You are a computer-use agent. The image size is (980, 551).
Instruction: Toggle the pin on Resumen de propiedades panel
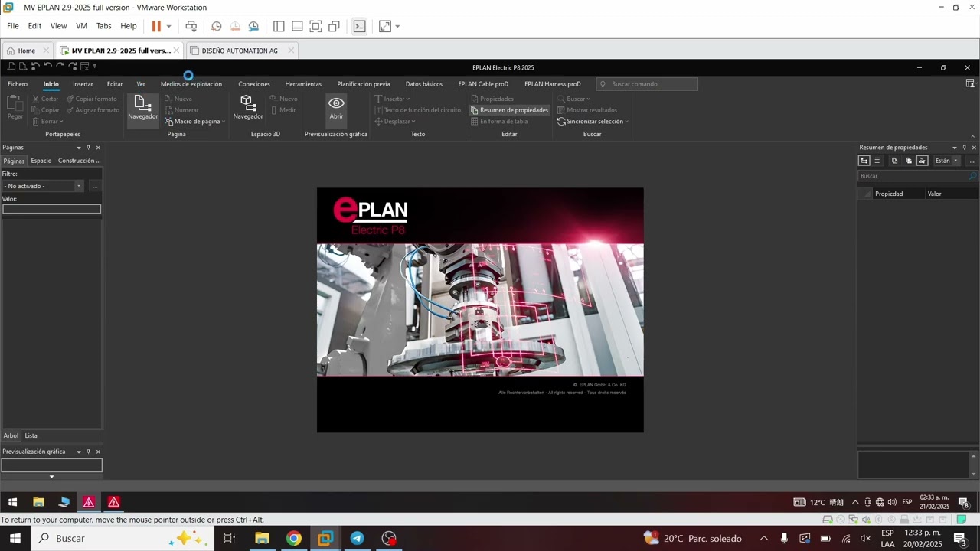[964, 148]
